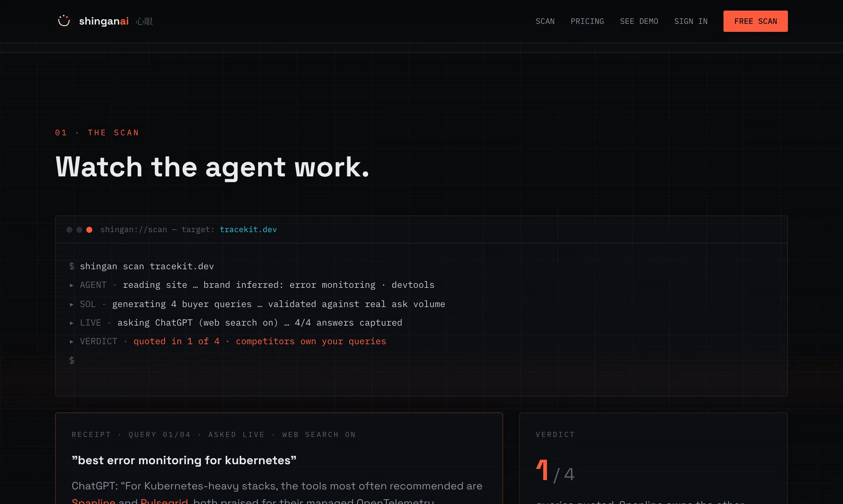Screen dimensions: 843x504
Task: Select 'asking ChatGPT (web search on)' text
Action: coord(198,323)
